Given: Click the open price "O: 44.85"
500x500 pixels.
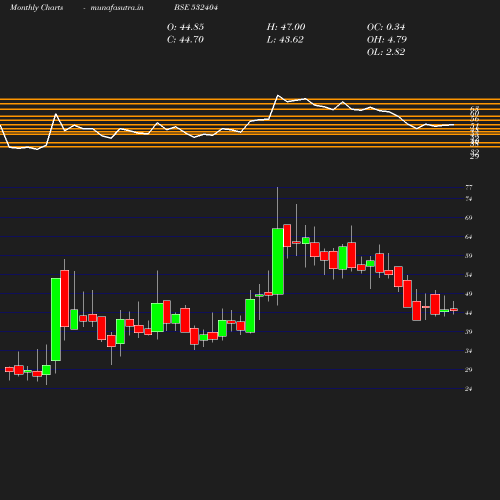Looking at the screenshot, I should click(x=185, y=27).
